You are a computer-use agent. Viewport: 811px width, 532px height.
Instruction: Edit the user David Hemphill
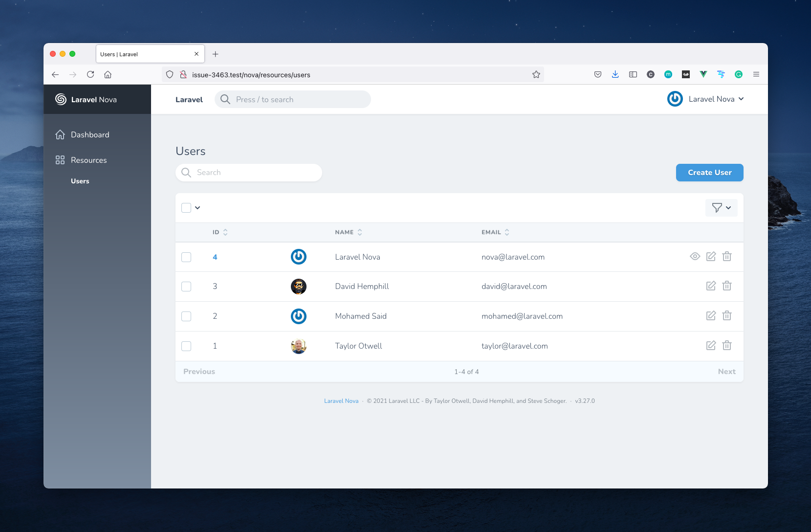tap(711, 286)
